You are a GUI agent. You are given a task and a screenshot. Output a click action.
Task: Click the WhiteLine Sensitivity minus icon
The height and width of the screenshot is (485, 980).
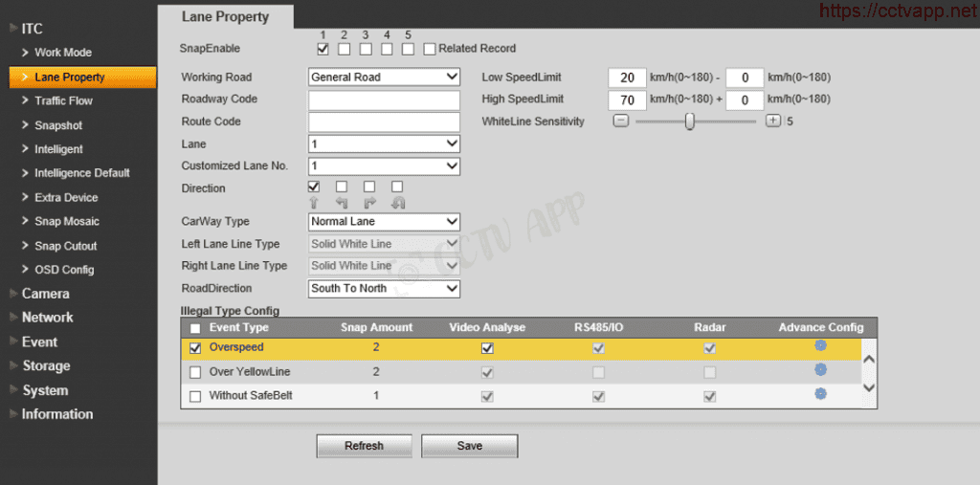coord(620,121)
